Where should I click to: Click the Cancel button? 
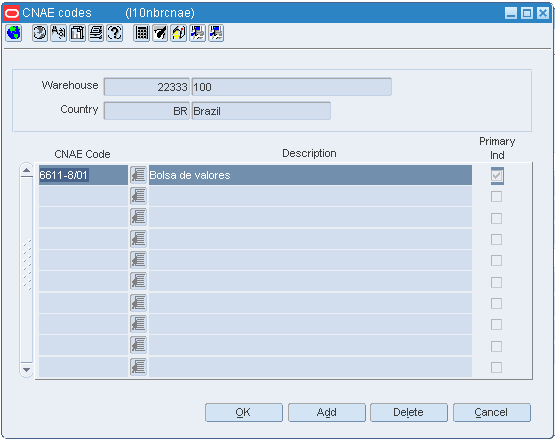click(x=492, y=412)
